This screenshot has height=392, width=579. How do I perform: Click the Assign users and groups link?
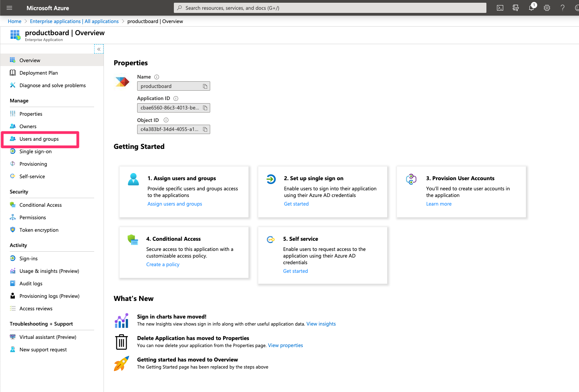[x=175, y=204]
